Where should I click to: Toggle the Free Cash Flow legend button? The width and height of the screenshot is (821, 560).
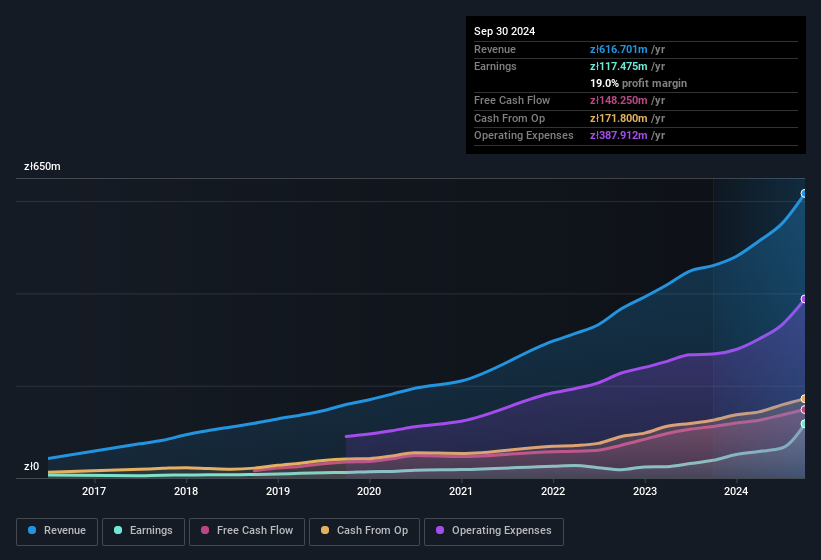(247, 531)
